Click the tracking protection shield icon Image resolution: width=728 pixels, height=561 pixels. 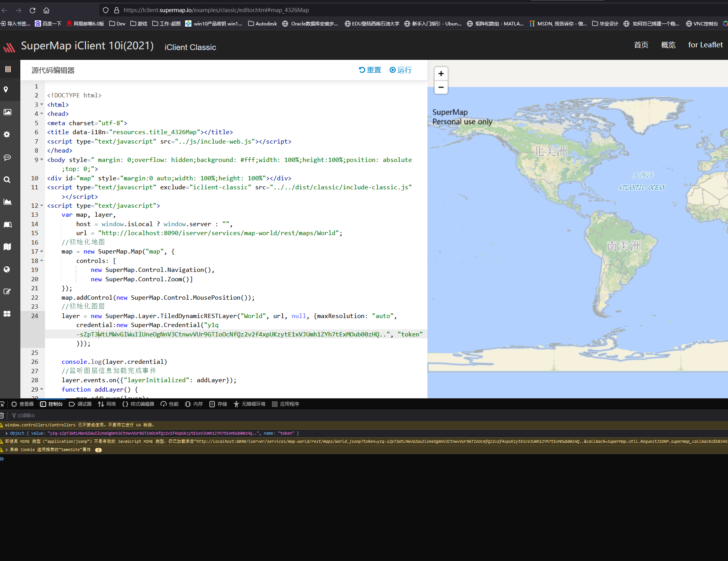pos(106,10)
